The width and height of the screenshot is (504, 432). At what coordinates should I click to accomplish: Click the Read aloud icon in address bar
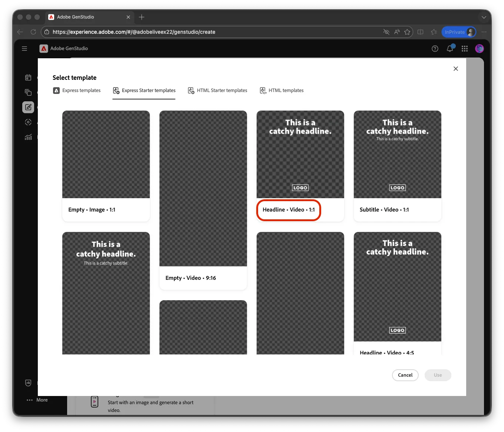[397, 32]
